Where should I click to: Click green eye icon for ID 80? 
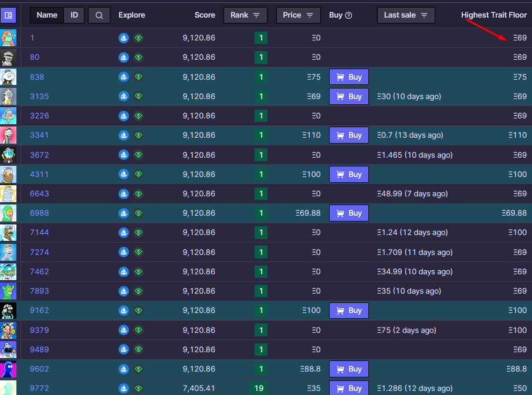coord(138,57)
